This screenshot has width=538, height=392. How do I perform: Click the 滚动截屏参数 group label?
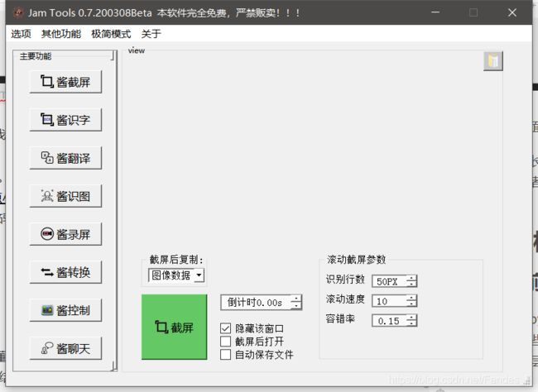click(x=356, y=260)
